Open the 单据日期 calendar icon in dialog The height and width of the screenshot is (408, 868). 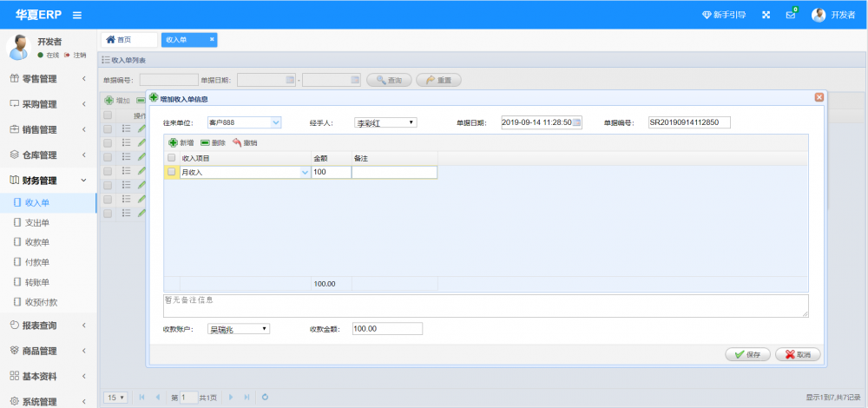point(576,122)
